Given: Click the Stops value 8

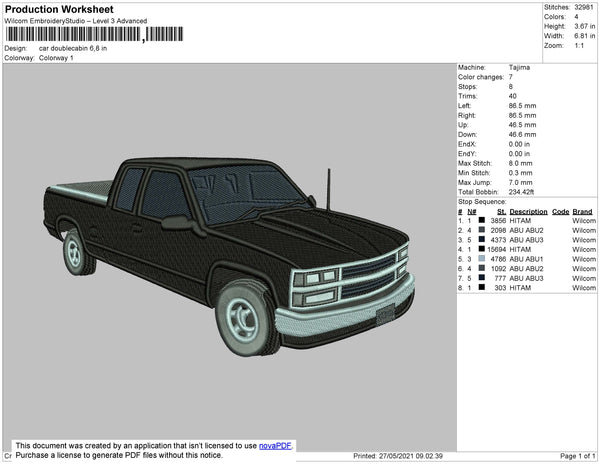Looking at the screenshot, I should point(511,86).
